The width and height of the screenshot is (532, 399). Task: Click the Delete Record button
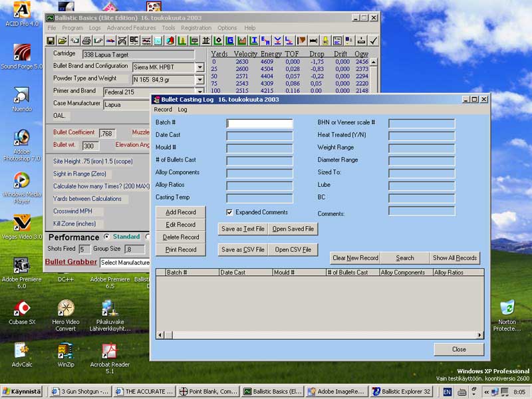coord(180,237)
